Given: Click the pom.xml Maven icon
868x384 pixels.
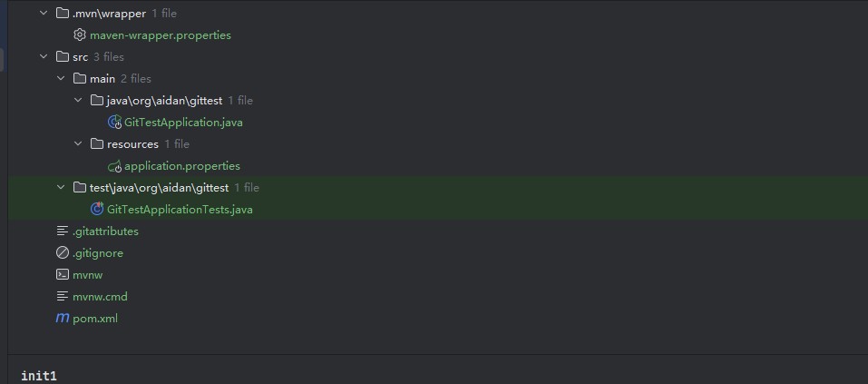Looking at the screenshot, I should tap(63, 319).
